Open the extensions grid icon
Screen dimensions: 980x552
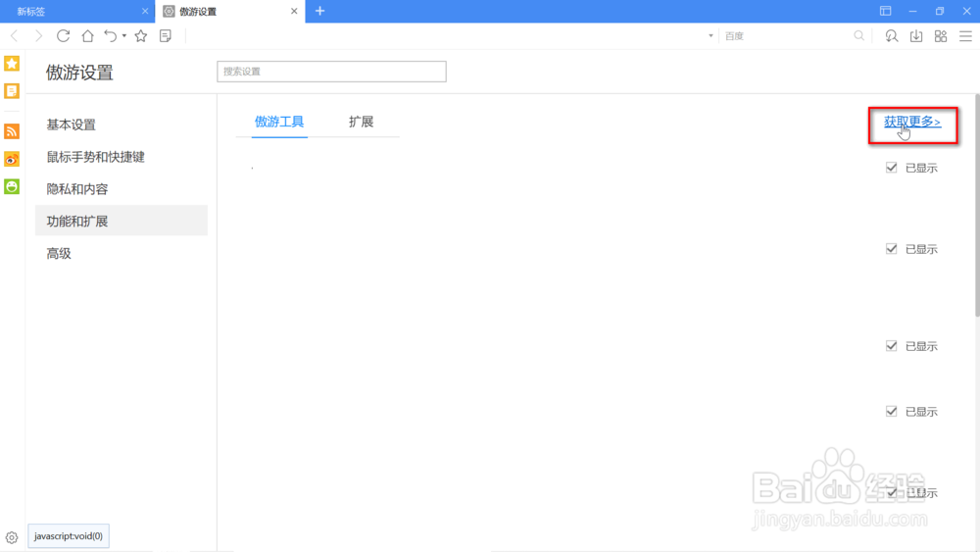(x=941, y=36)
